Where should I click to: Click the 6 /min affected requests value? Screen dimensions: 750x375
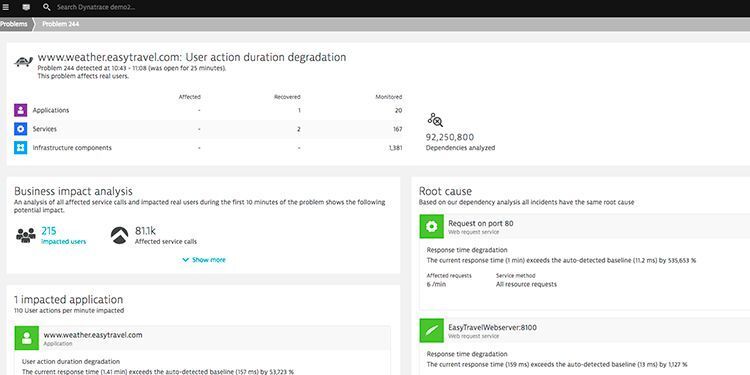click(x=436, y=284)
